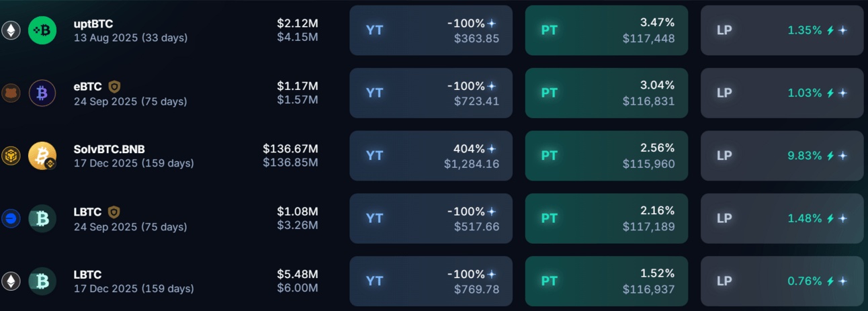
Task: Open the YT card priced $1,284.16
Action: tap(431, 156)
